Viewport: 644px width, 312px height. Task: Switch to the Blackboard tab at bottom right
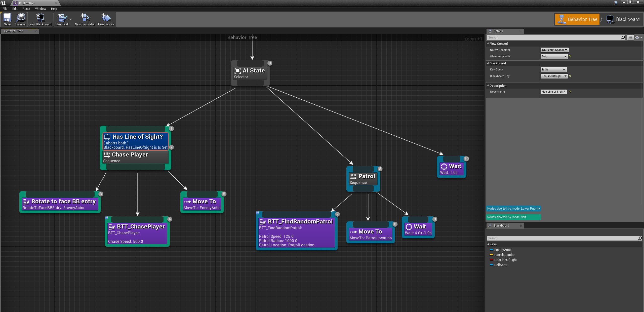click(x=501, y=226)
